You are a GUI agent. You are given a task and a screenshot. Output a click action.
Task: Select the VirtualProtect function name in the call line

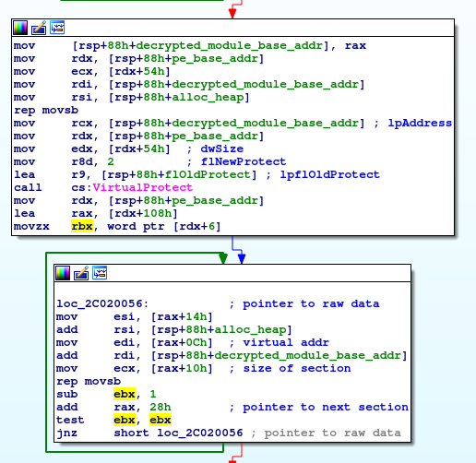142,187
